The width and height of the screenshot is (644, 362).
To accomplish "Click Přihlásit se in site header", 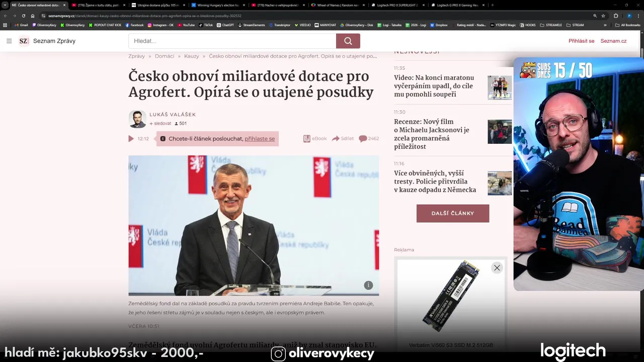I will 581,41.
